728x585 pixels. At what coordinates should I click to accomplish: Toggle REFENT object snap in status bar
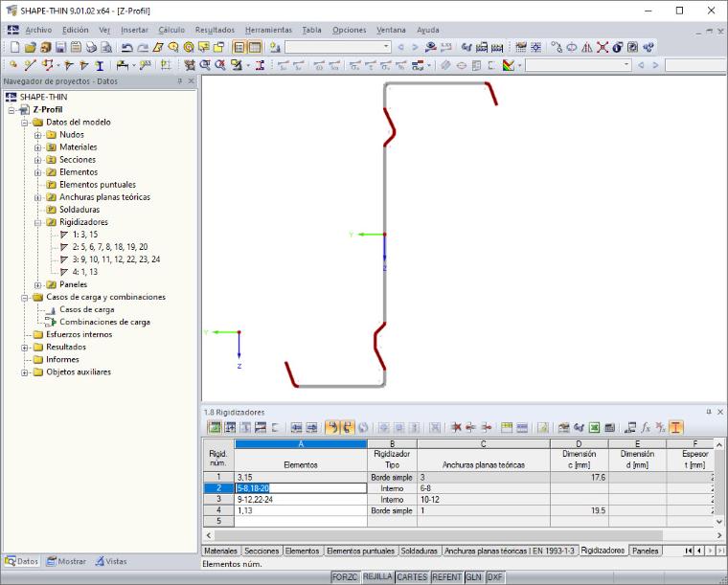tap(446, 577)
